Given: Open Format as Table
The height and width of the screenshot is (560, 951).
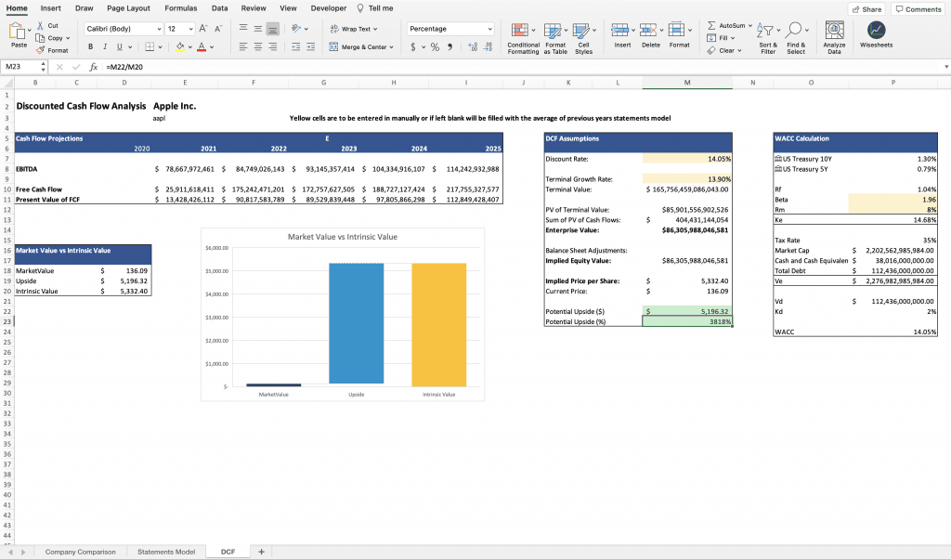Looking at the screenshot, I should click(555, 38).
